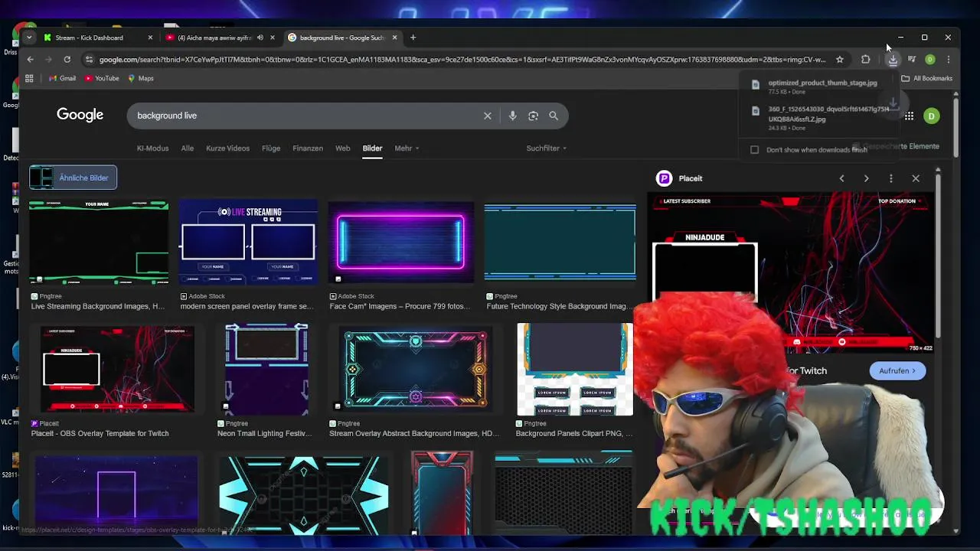The width and height of the screenshot is (980, 551).
Task: Open the Chrome extensions puzzle icon
Action: 866,59
